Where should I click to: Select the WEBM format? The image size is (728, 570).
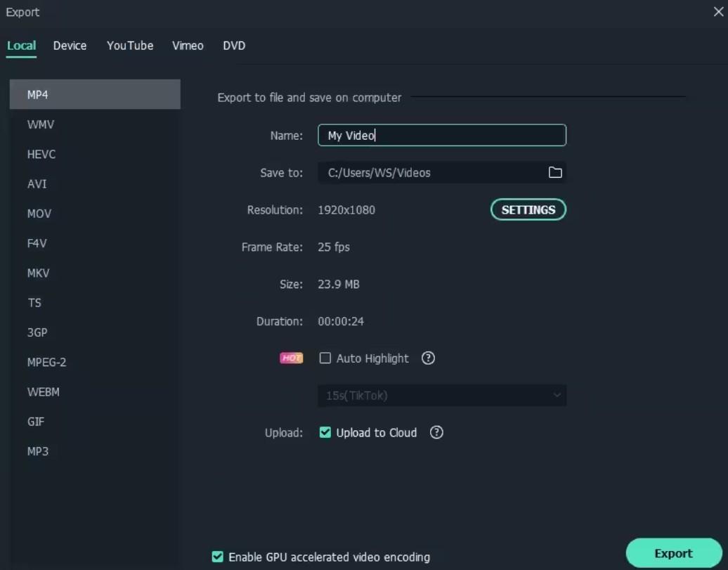point(95,391)
